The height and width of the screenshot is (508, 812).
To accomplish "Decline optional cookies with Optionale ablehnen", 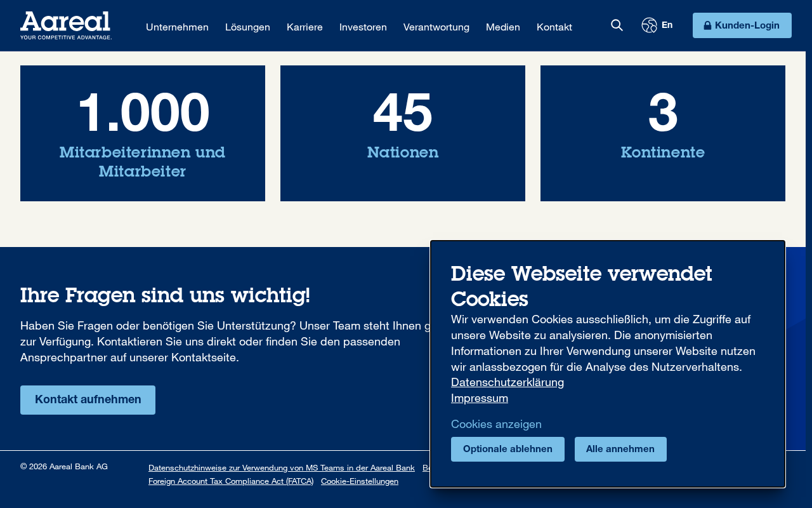I will tap(507, 449).
